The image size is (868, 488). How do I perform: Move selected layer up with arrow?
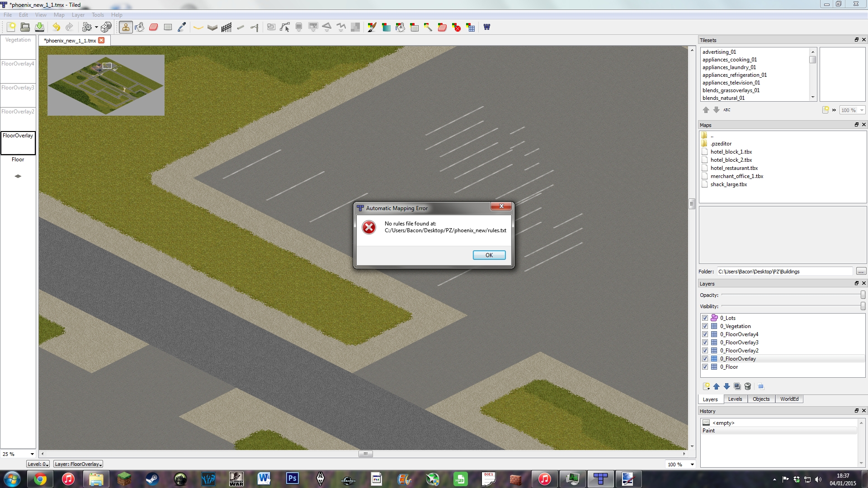pos(717,386)
